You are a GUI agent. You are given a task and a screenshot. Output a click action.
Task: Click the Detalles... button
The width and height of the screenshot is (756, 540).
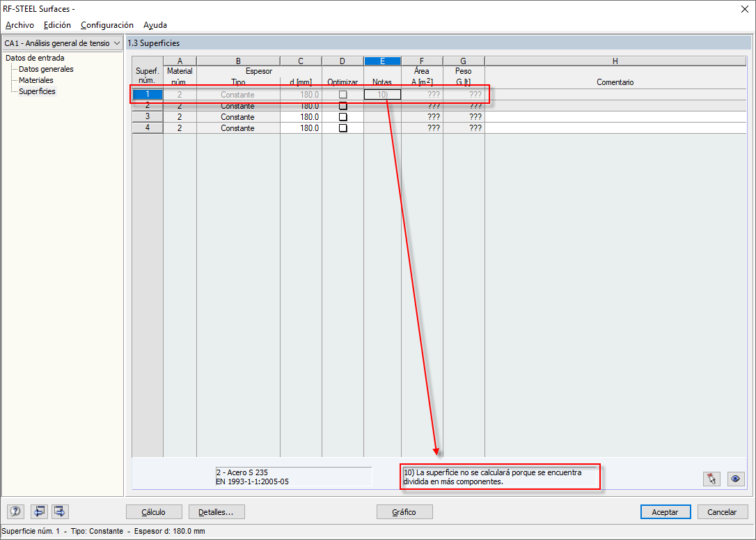click(x=216, y=512)
